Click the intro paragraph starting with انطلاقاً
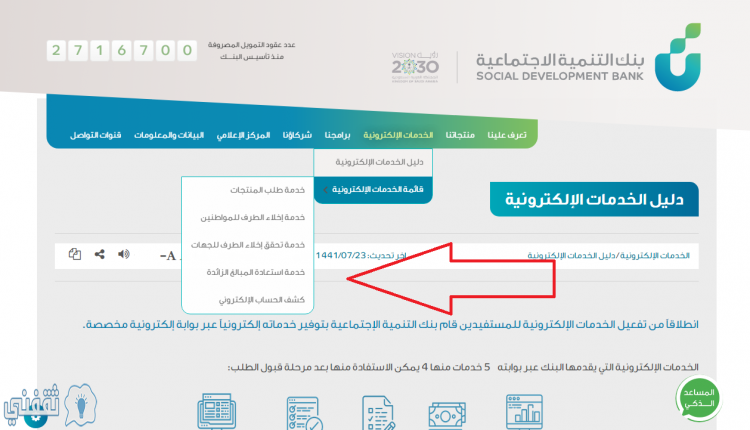The height and width of the screenshot is (430, 750). pyautogui.click(x=391, y=324)
